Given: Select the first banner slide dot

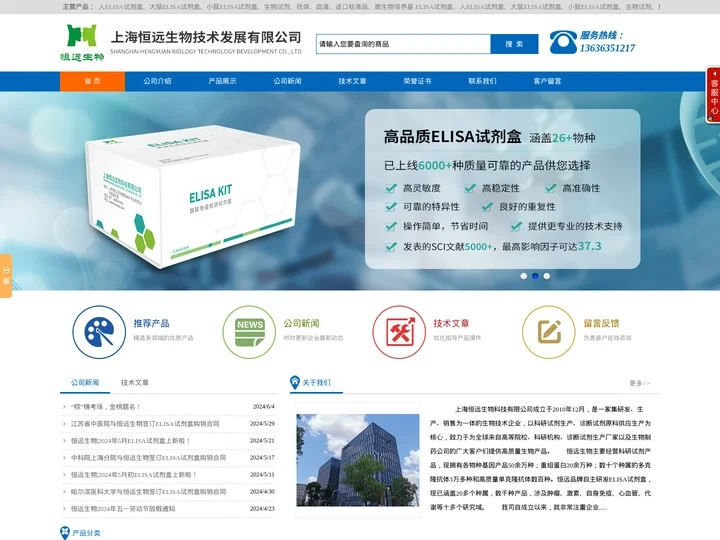Looking at the screenshot, I should point(523,276).
